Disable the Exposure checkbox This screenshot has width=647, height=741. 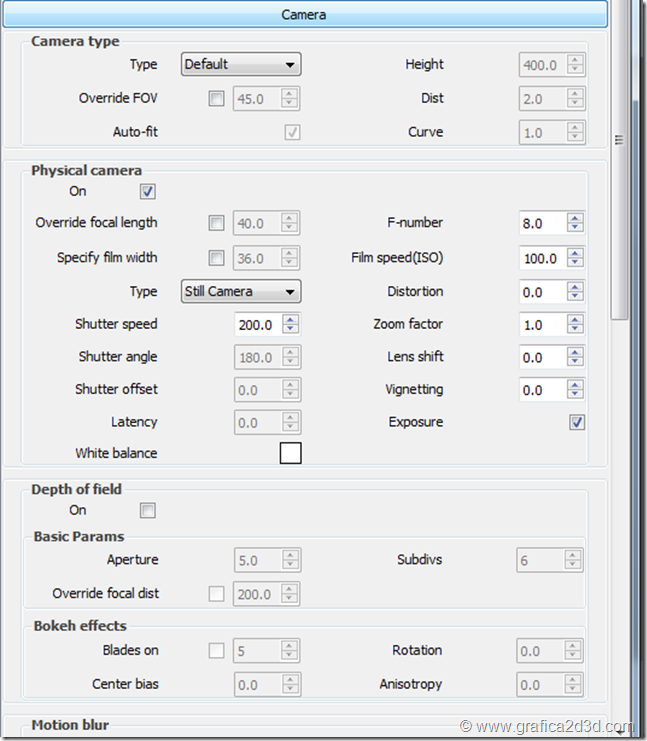577,423
